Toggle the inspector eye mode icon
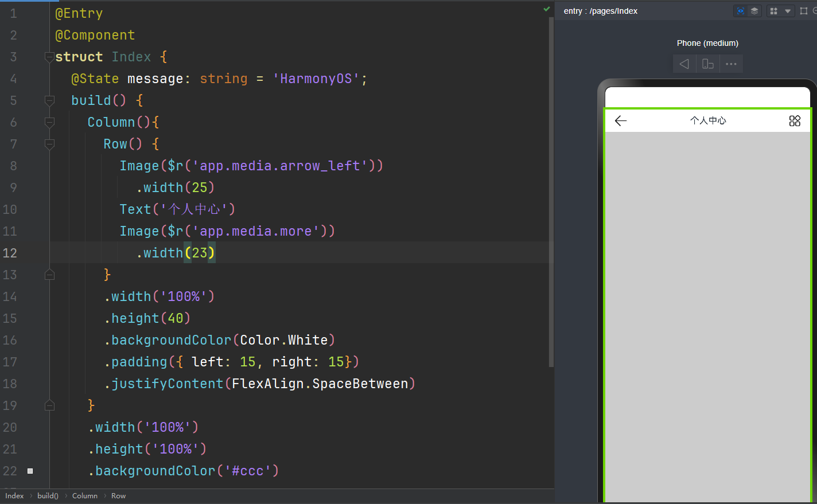The image size is (817, 504). 741,11
